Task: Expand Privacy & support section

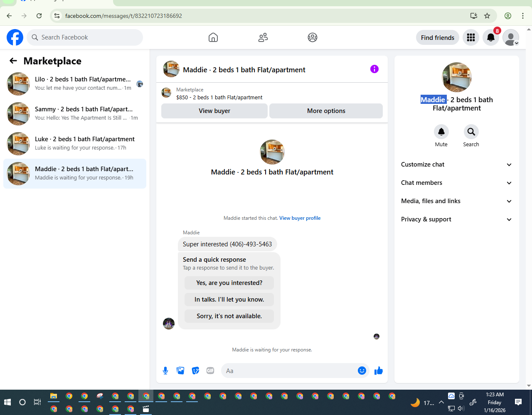Action: coord(456,219)
